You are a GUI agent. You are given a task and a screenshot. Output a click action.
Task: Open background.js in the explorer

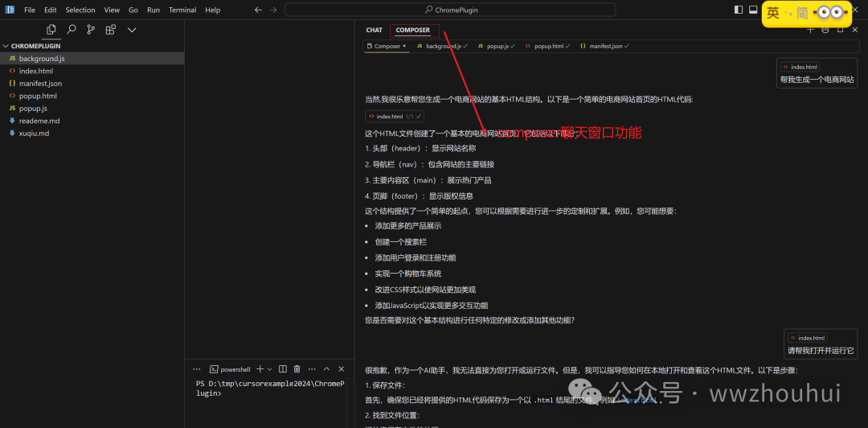click(x=92, y=58)
